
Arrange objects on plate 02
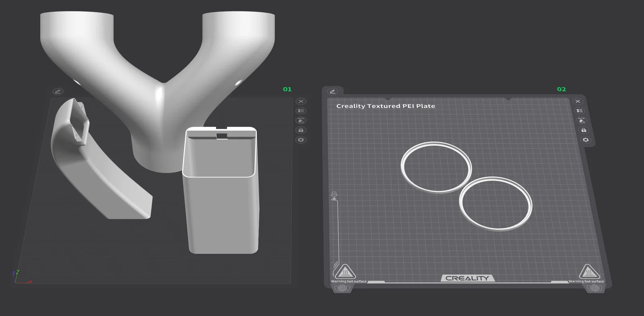(580, 111)
